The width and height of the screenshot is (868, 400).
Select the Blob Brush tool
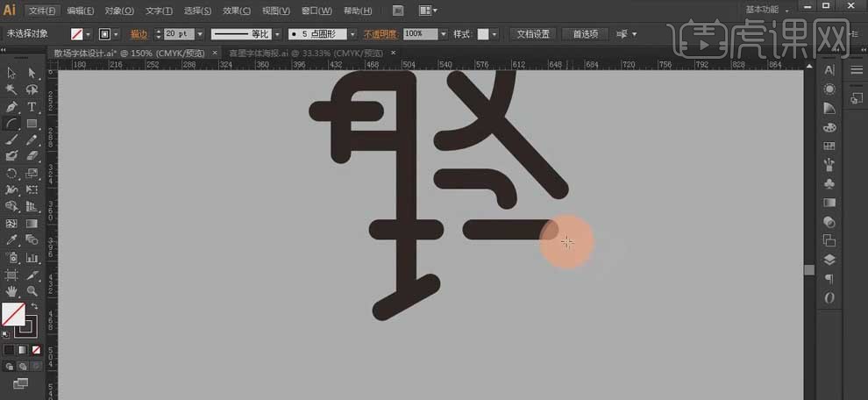pos(11,155)
